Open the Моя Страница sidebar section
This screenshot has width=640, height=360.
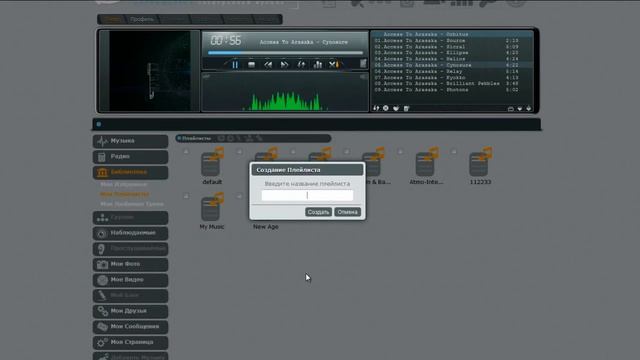tap(130, 342)
